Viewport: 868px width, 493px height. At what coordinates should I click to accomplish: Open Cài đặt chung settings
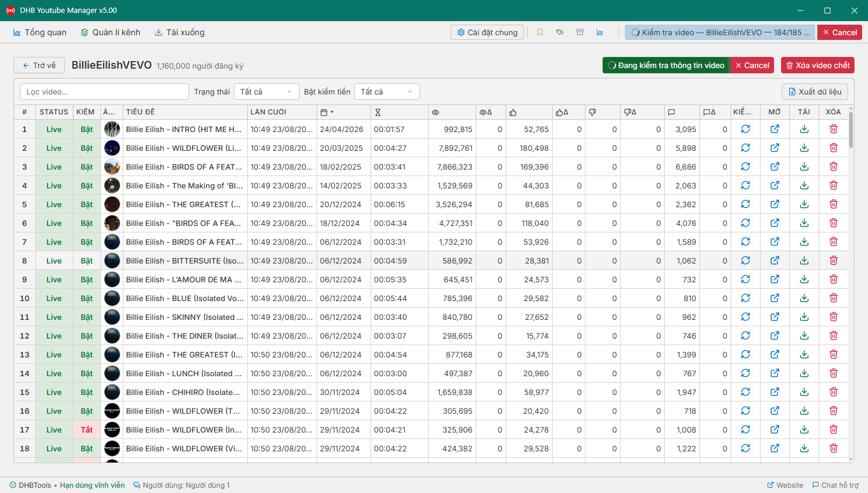487,32
